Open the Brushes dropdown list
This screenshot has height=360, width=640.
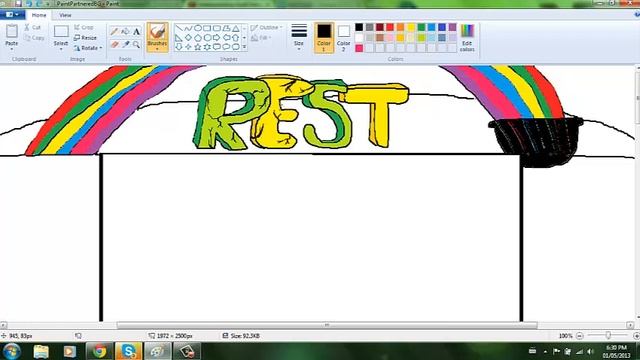[x=157, y=49]
